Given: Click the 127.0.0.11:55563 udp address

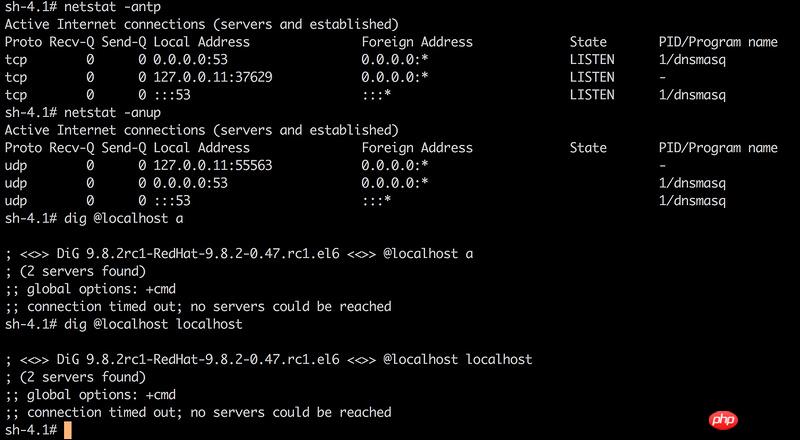Looking at the screenshot, I should pyautogui.click(x=213, y=165).
